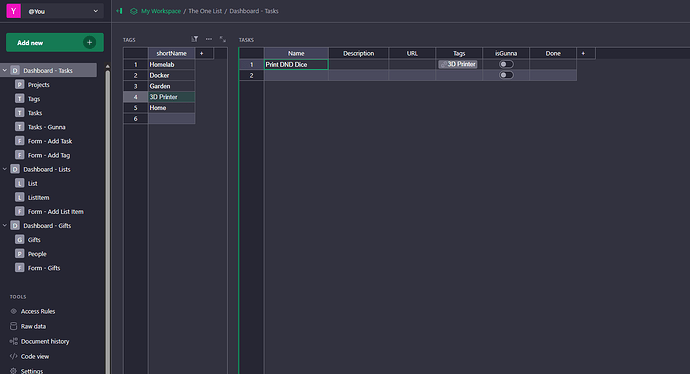Image resolution: width=690 pixels, height=374 pixels.
Task: Collapse Dashboard - Lists tree group
Action: [5, 169]
